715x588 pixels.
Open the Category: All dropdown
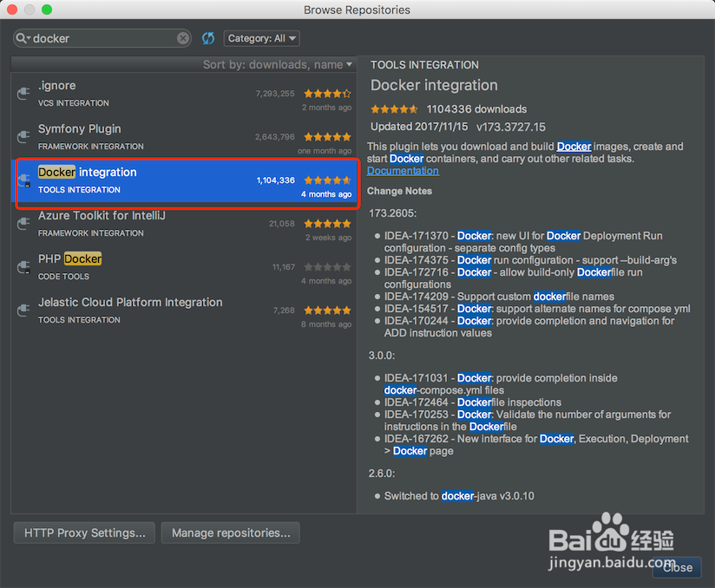click(x=261, y=38)
